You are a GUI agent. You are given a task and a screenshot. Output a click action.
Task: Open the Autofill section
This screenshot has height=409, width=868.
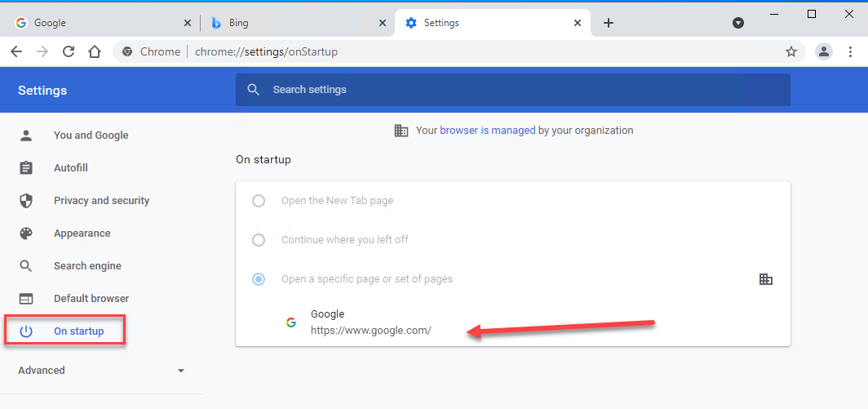(71, 168)
